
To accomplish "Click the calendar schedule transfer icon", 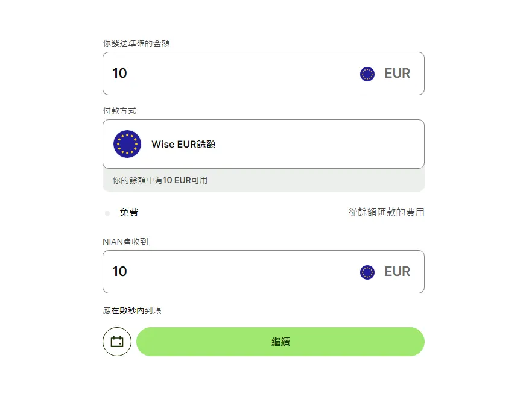I will pyautogui.click(x=117, y=342).
